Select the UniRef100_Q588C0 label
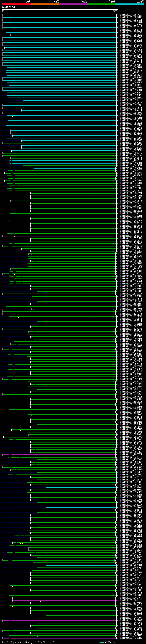 [x=131, y=186]
